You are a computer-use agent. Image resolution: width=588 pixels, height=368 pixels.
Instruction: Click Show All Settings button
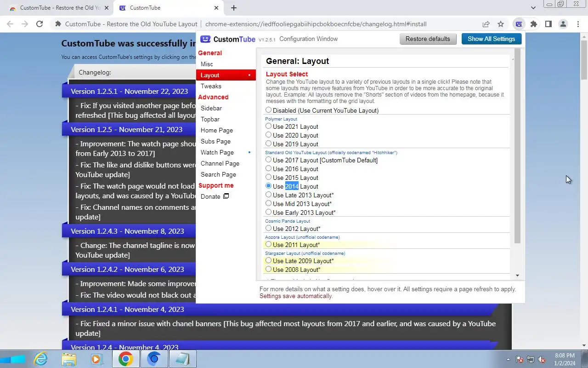pos(492,39)
